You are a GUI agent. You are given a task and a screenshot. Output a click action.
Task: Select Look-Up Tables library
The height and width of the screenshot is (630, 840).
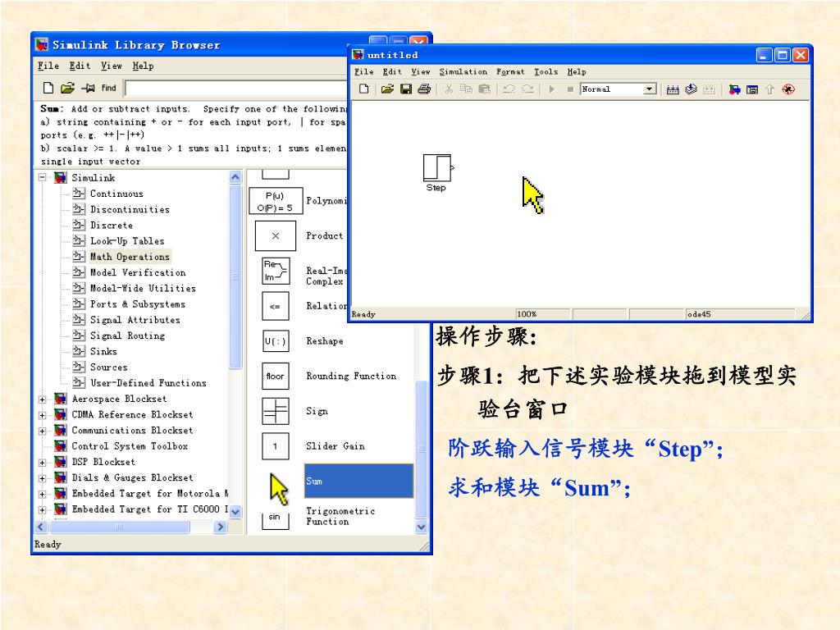[127, 241]
